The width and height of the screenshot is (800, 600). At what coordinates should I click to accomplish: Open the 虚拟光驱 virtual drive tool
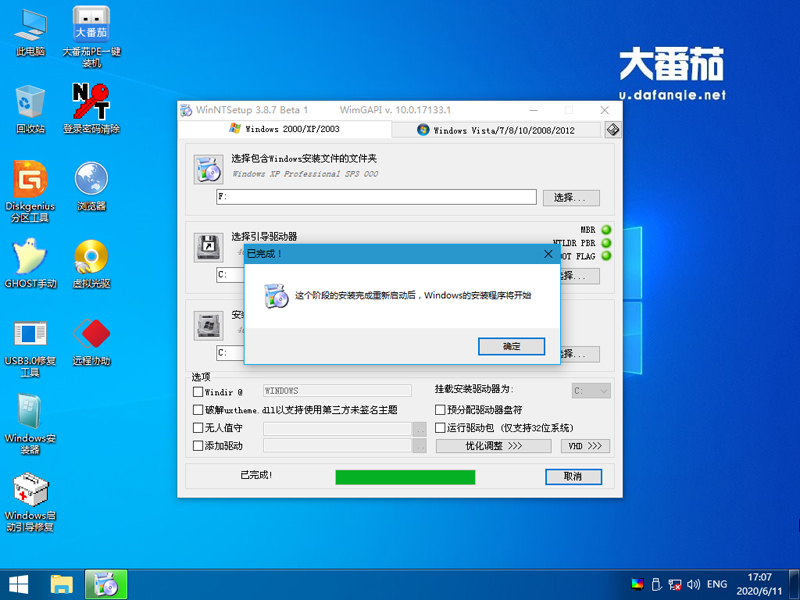pos(92,262)
